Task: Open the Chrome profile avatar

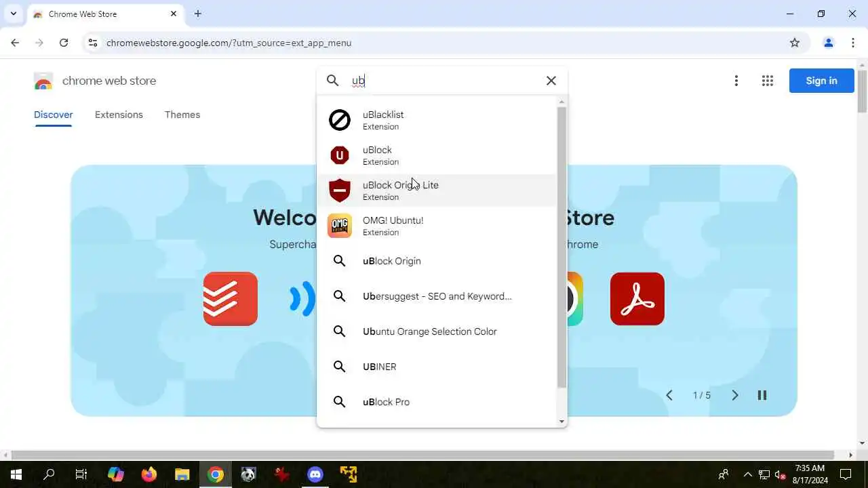Action: 829,43
